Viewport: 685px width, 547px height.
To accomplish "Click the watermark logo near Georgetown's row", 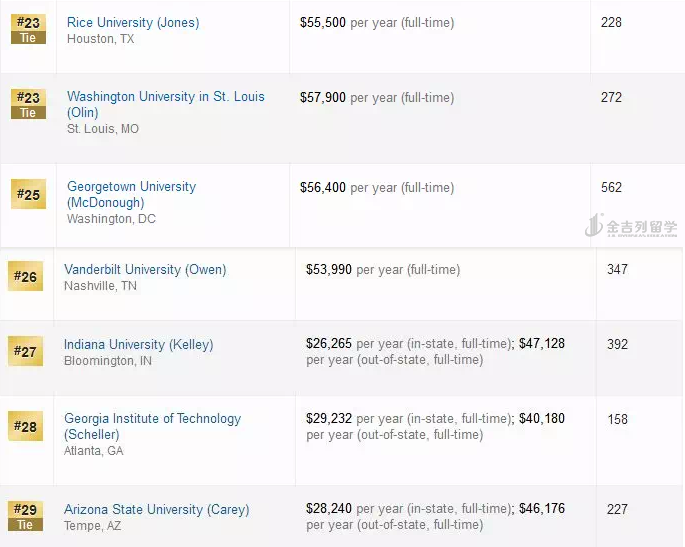I will coord(630,226).
